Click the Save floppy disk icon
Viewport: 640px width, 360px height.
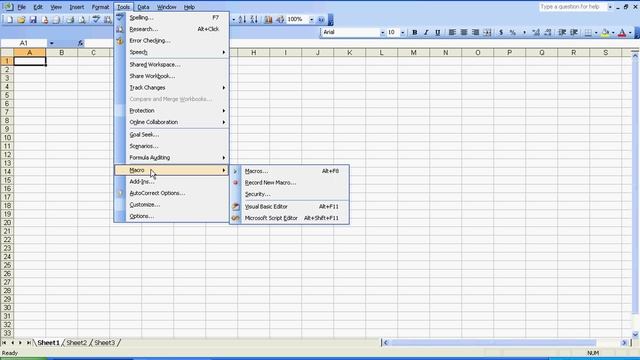(x=33, y=20)
